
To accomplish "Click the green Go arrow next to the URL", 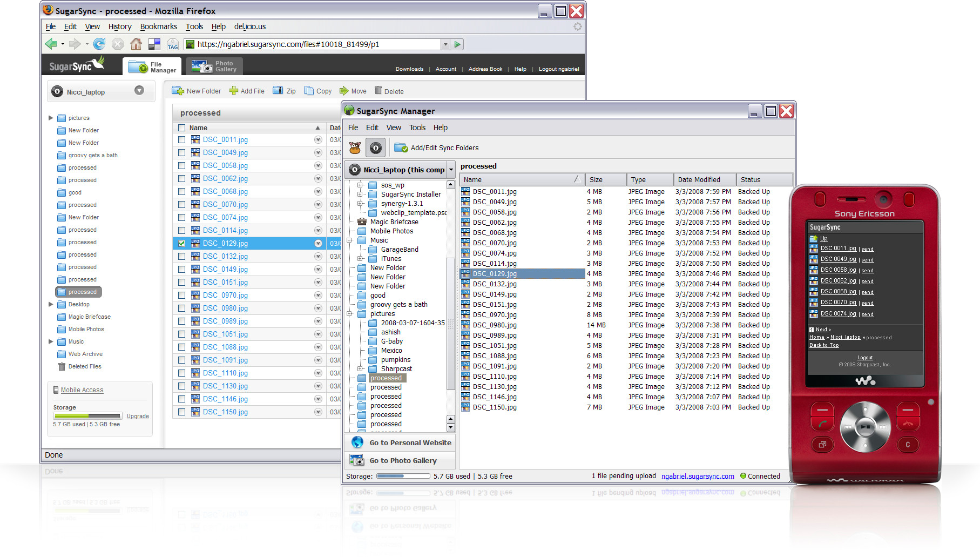I will coord(457,44).
